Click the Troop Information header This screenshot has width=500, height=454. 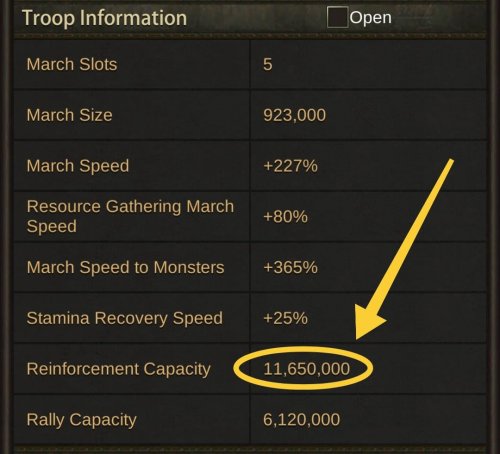pyautogui.click(x=104, y=18)
